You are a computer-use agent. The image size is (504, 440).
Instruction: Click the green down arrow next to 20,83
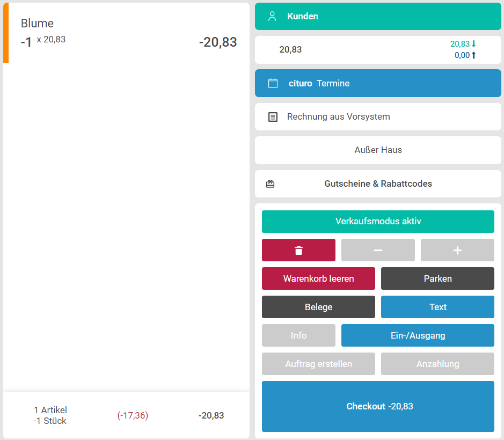(474, 44)
